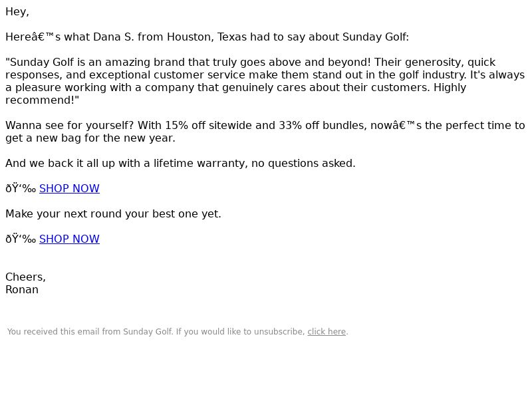Viewport: 532px width, 399px height.
Task: Click the garbled emoji characters before the SHOP NOW above Cheers
Action: [x=21, y=239]
